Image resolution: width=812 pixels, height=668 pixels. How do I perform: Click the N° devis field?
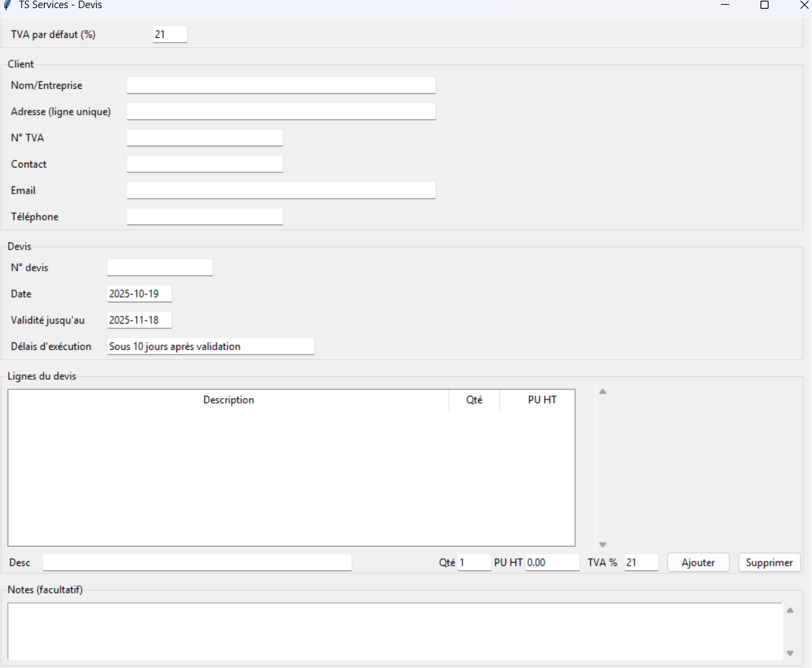(x=159, y=268)
